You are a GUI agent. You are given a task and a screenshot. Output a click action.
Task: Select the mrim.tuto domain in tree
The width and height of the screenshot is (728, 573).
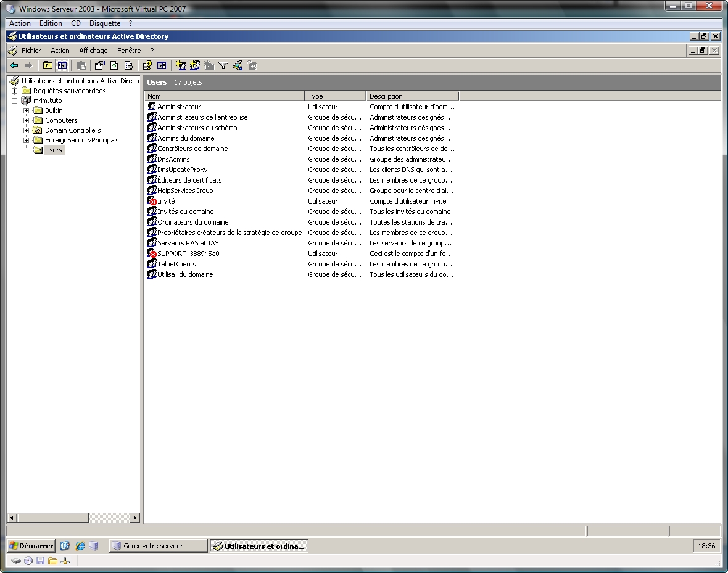[x=48, y=101]
